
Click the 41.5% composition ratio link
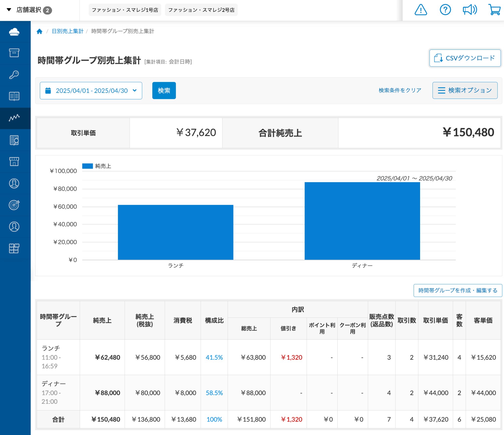214,357
